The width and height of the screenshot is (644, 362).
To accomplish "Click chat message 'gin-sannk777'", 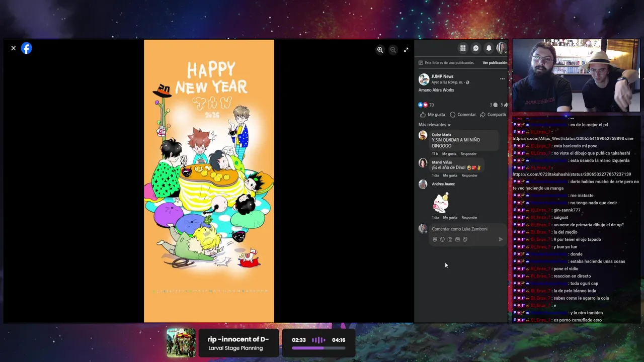I will point(567,210).
